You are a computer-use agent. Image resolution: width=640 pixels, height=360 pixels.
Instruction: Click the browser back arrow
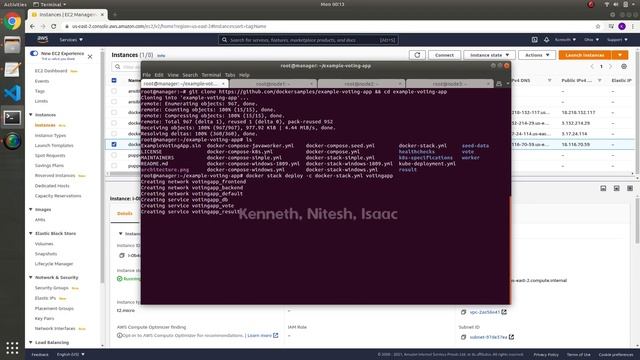pyautogui.click(x=32, y=26)
